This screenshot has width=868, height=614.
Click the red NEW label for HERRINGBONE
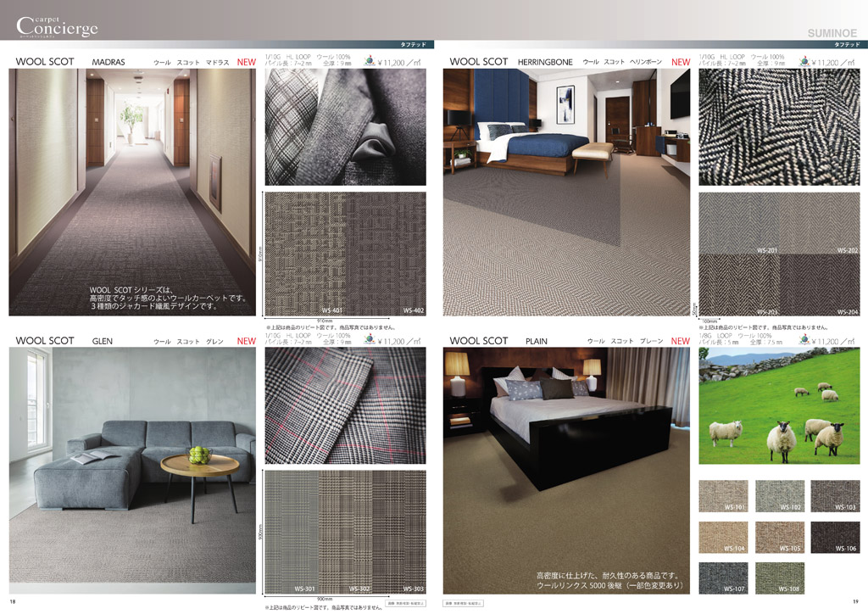681,62
